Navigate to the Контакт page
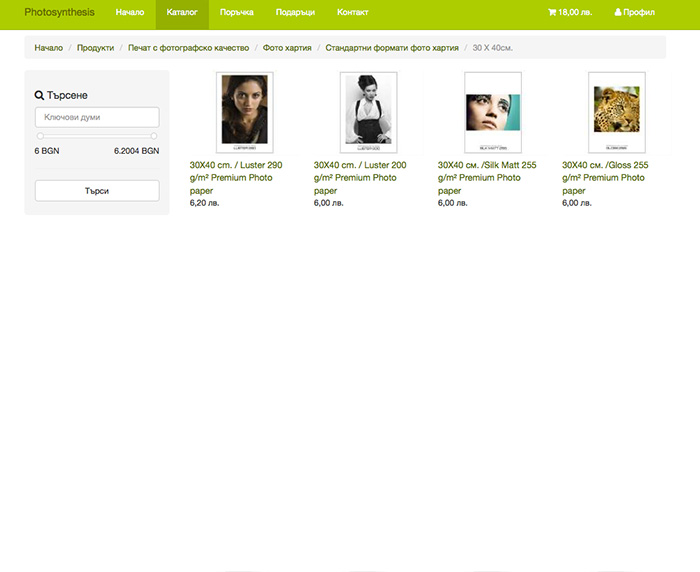Image resolution: width=700 pixels, height=572 pixels. (352, 13)
